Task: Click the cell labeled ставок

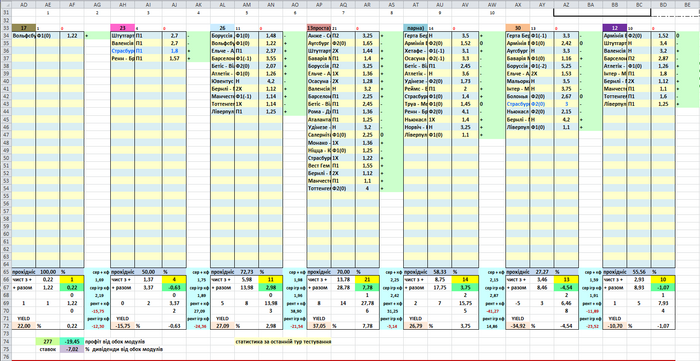Action: [x=48, y=349]
